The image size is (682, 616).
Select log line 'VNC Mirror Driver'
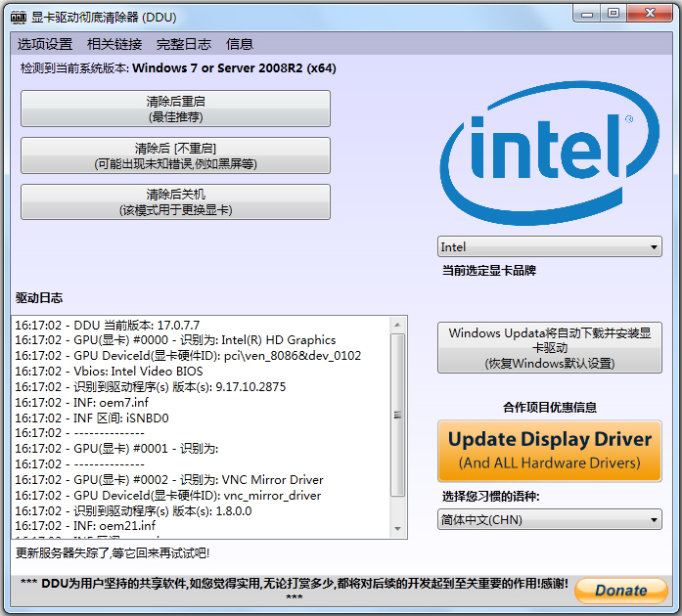(x=169, y=480)
